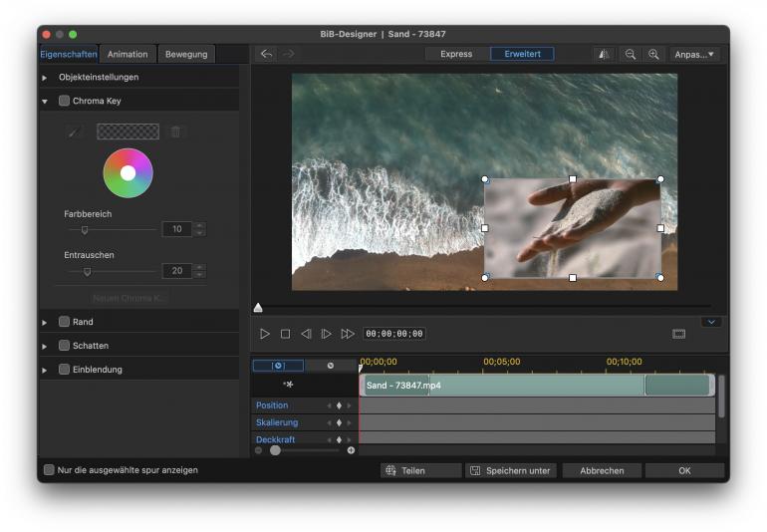Expand Objekteinstellungen section
The width and height of the screenshot is (767, 532).
45,78
